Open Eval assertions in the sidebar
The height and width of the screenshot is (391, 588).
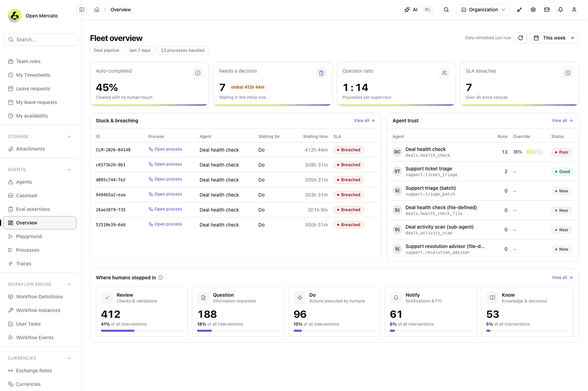pos(40,209)
